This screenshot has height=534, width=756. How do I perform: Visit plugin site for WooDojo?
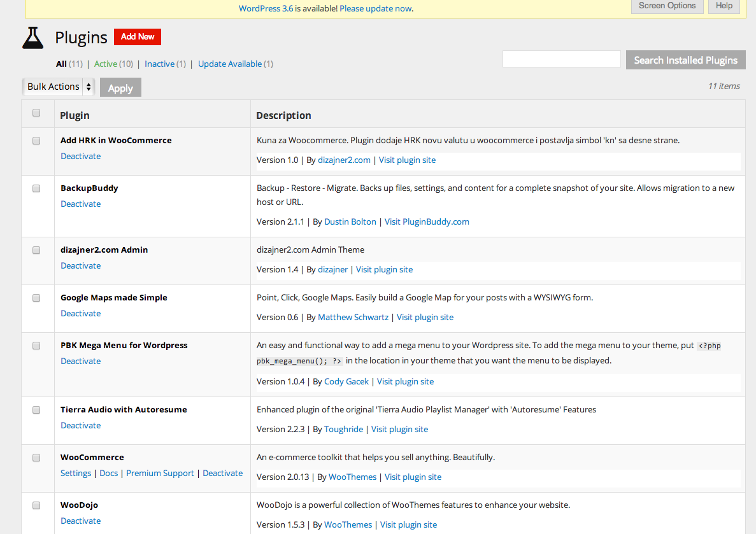pos(409,524)
